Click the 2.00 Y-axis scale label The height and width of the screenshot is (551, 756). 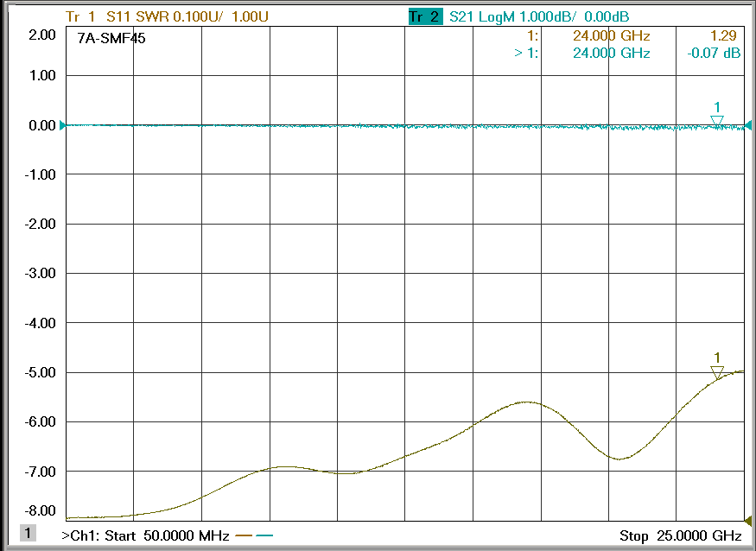(x=42, y=35)
